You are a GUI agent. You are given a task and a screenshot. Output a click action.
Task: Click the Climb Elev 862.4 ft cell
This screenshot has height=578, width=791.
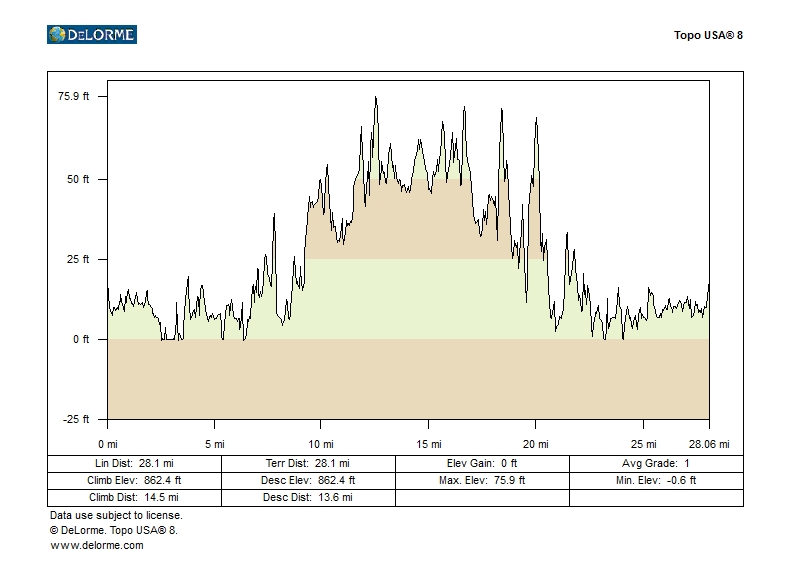134,480
